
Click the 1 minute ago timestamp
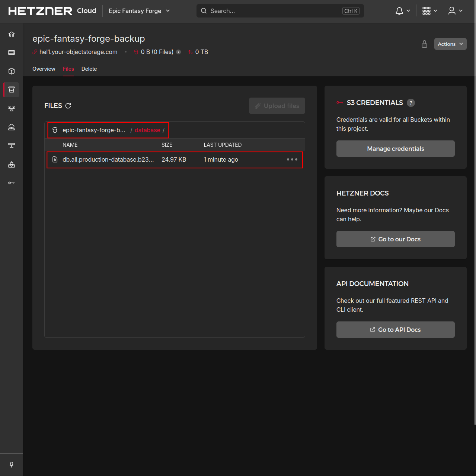(x=221, y=159)
